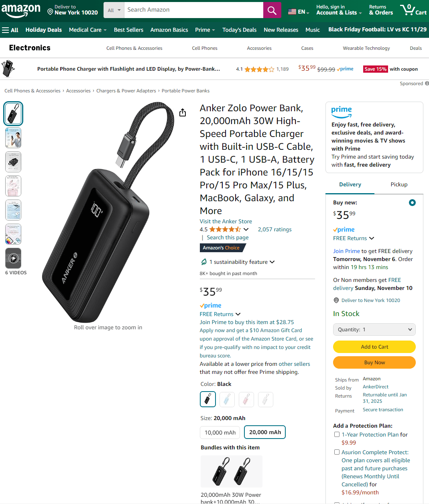Open the hamburger All menu

[10, 30]
